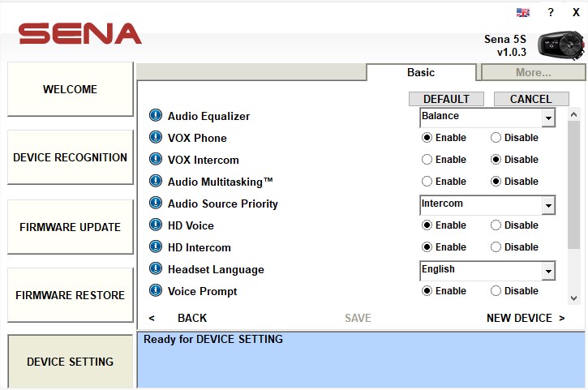Click the info icon next to Headset Language

(x=156, y=269)
